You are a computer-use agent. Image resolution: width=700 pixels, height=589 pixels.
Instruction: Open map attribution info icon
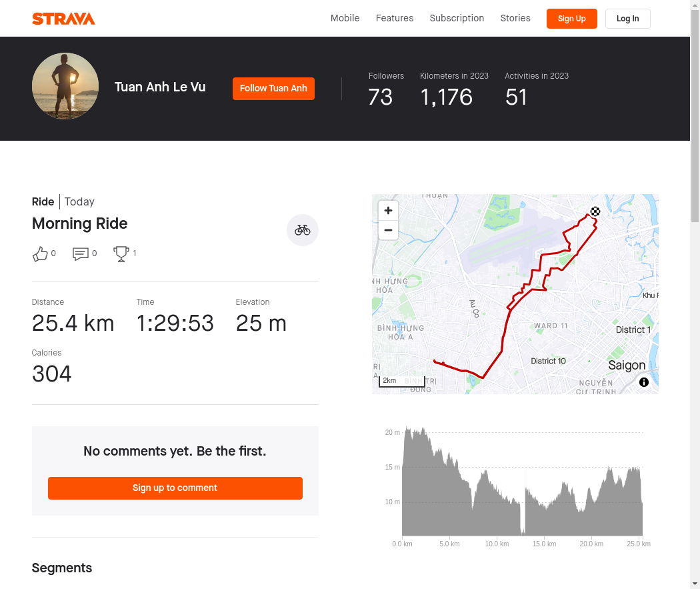click(x=644, y=382)
